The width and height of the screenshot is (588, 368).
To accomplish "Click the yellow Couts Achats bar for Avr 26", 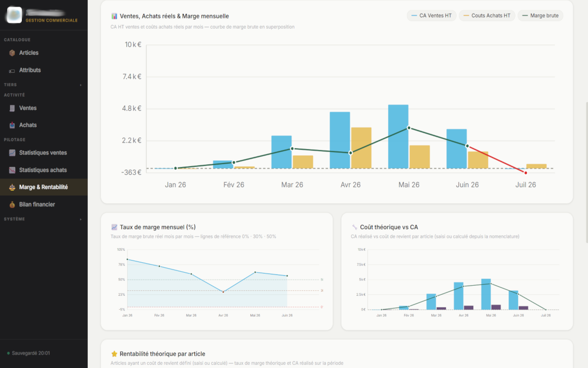I will (x=361, y=148).
